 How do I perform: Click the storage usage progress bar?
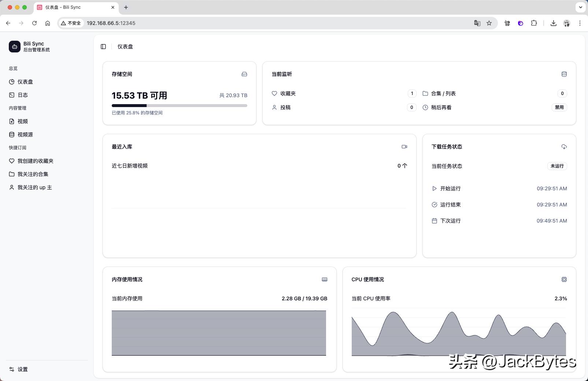(x=180, y=106)
